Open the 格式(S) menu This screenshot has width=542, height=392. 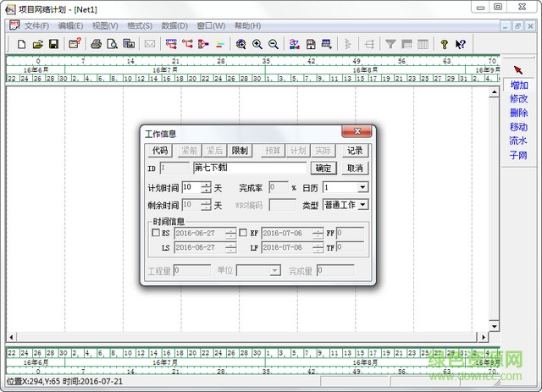[x=140, y=26]
